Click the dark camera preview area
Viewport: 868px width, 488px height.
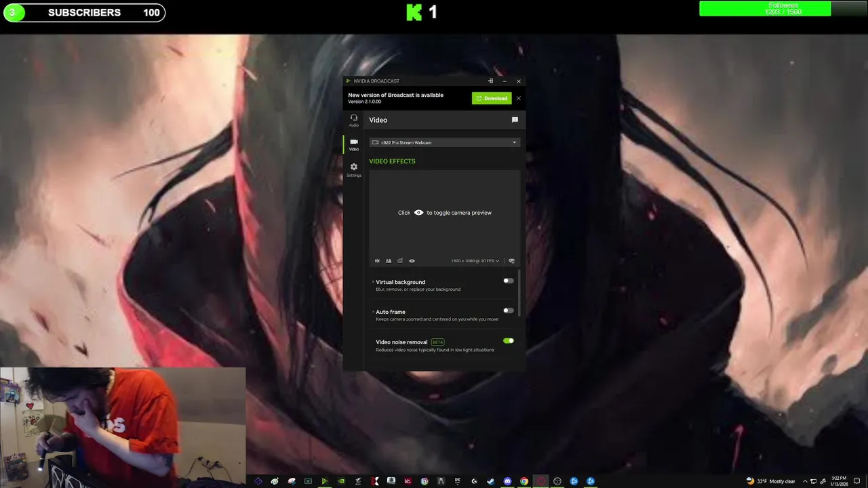pos(444,217)
